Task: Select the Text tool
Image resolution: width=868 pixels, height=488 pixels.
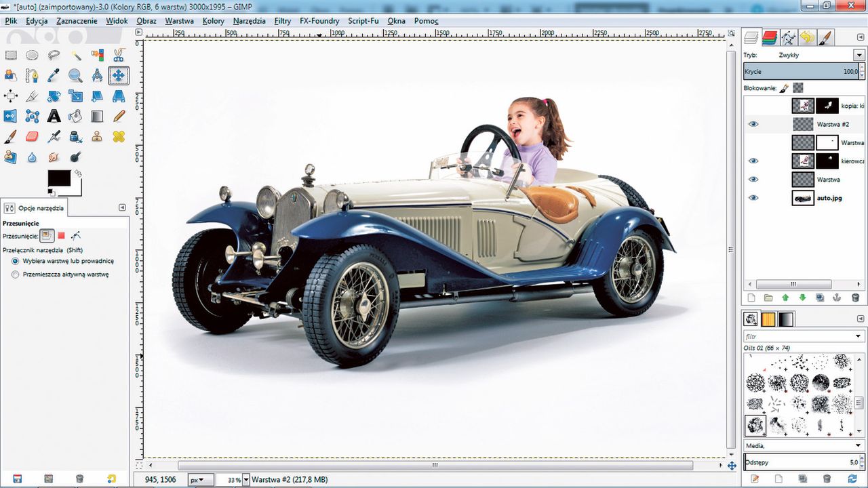Action: coord(54,116)
